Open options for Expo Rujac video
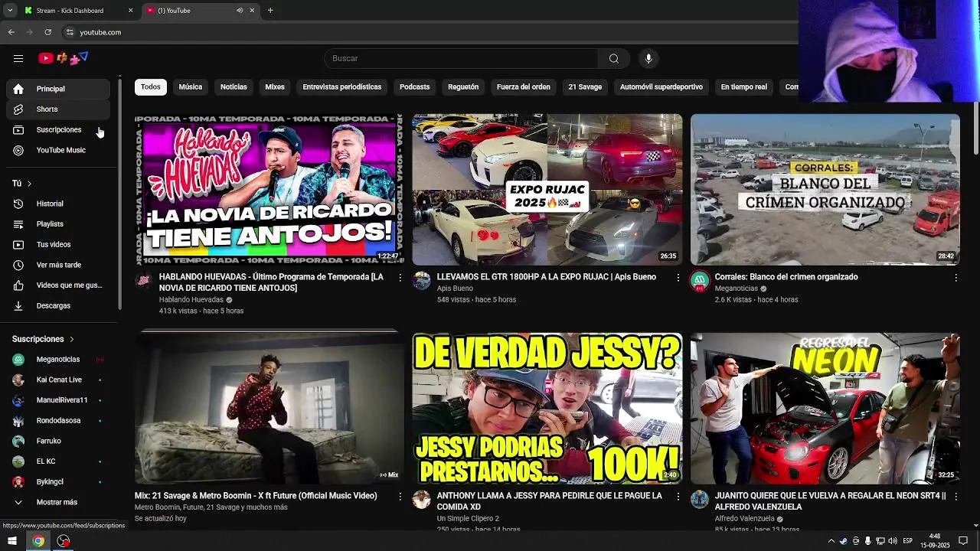Image resolution: width=980 pixels, height=551 pixels. tap(678, 278)
